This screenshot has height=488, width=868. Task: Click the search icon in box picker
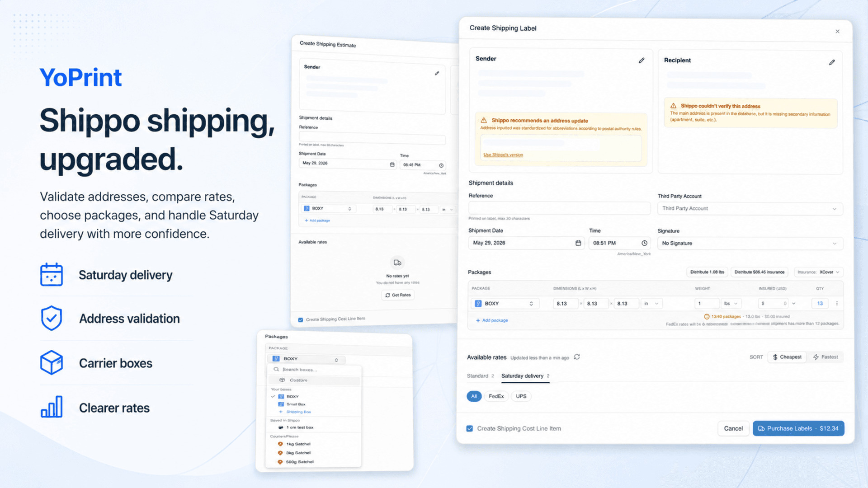point(276,369)
